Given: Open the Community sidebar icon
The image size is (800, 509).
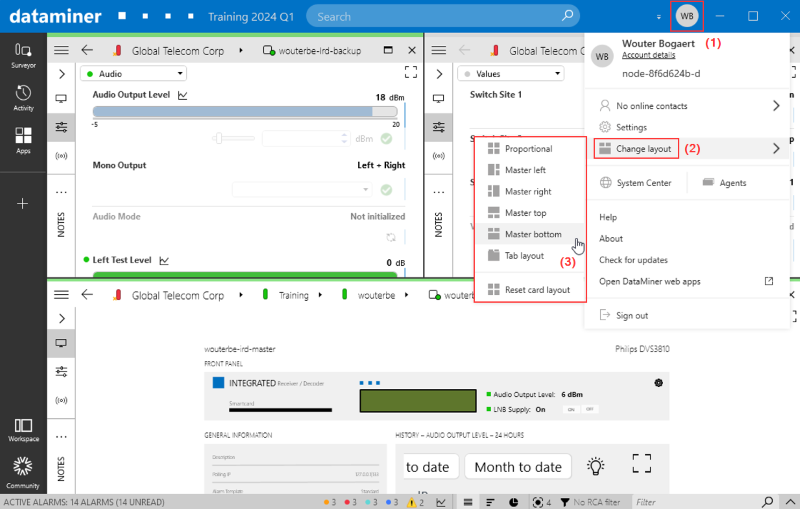Looking at the screenshot, I should tap(23, 470).
